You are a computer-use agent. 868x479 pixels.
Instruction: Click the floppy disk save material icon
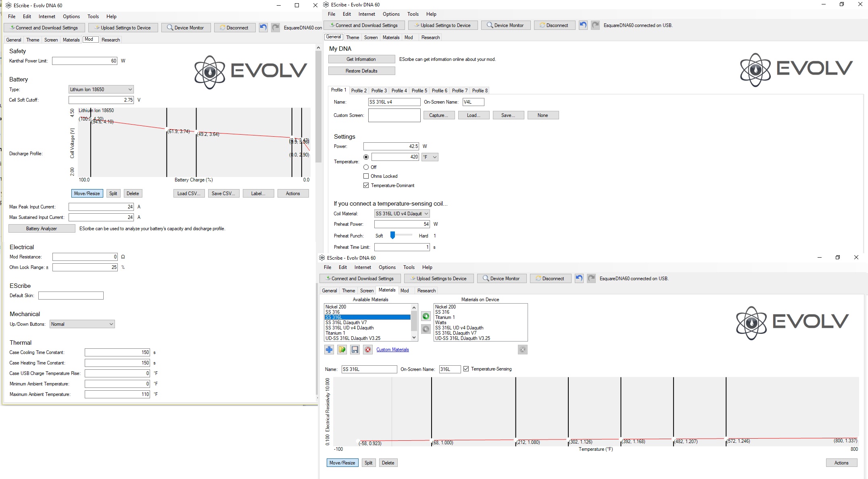pos(355,350)
